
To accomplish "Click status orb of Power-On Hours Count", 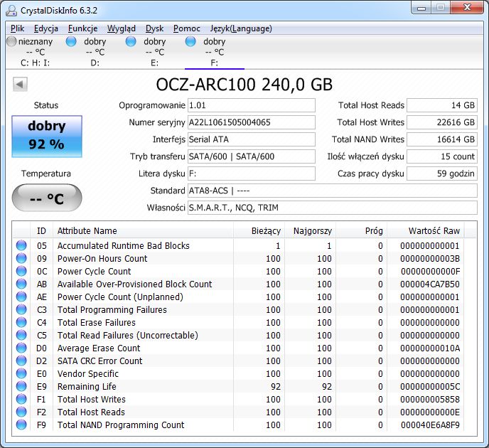I will pos(21,258).
